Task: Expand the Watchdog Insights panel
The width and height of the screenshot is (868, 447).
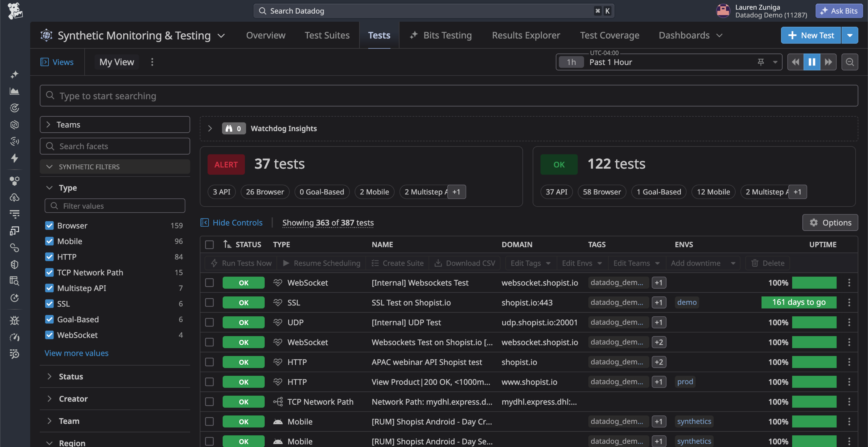Action: coord(210,128)
